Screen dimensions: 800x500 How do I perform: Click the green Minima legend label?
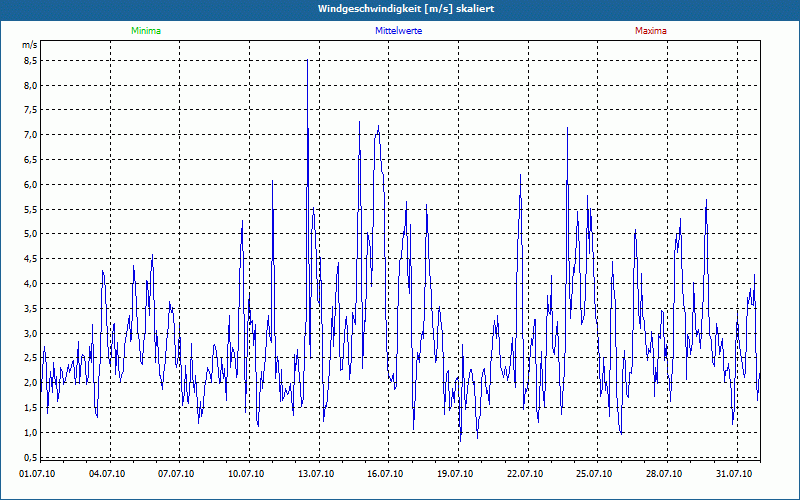pos(146,31)
